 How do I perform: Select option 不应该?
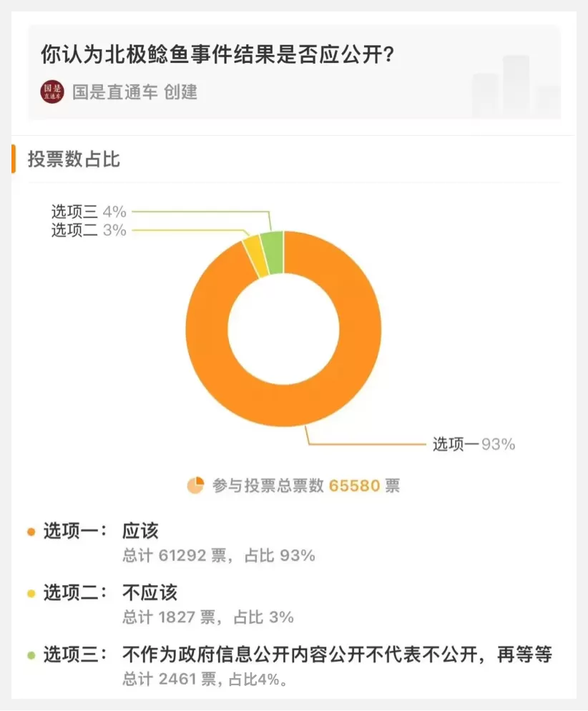pos(150,593)
